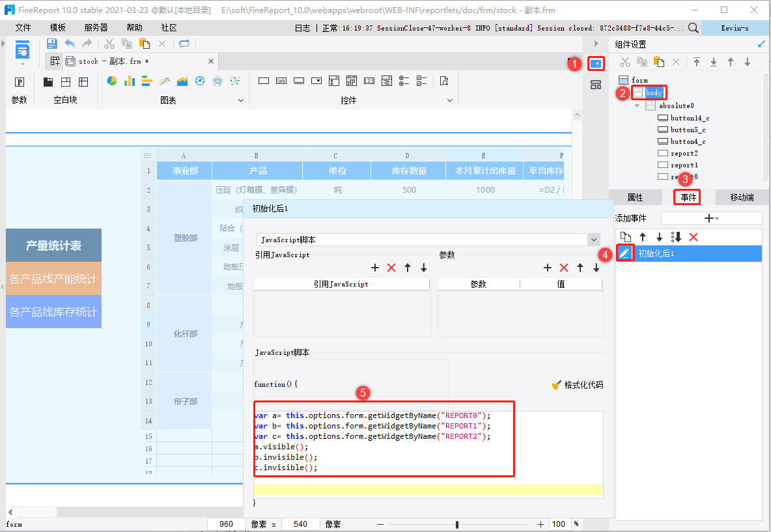Expand the 图表 chart gallery chevron
The image size is (771, 532).
click(x=241, y=101)
